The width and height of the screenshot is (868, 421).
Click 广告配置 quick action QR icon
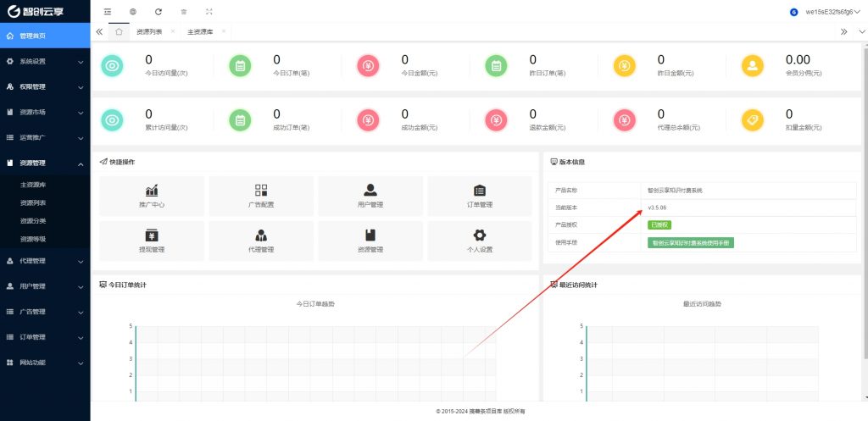click(x=261, y=191)
